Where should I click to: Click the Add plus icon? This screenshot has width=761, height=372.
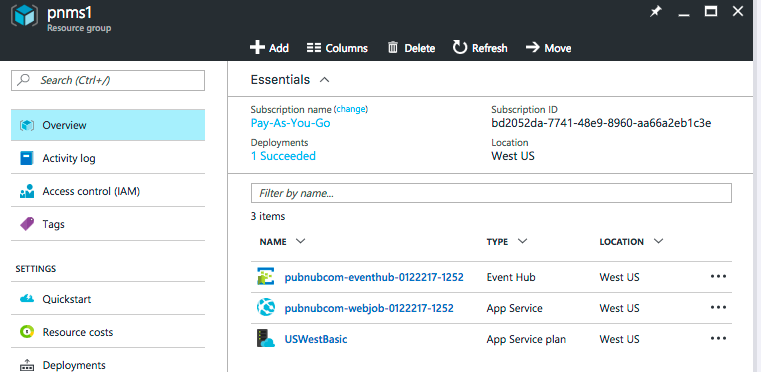[257, 48]
